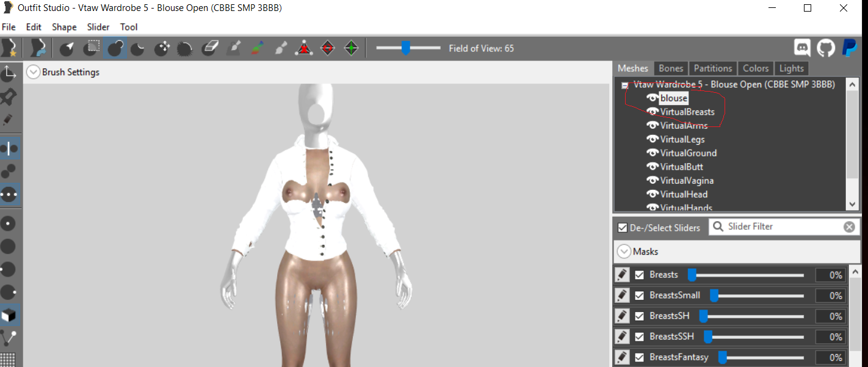Select the Weight paint brush tool
Viewport: 868px width, 367px height.
[233, 48]
